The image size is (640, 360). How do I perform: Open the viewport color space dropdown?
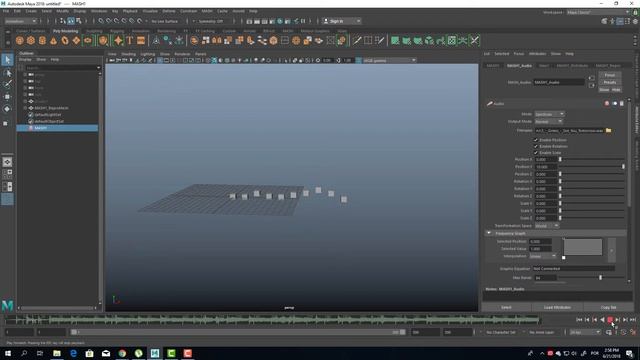point(389,60)
